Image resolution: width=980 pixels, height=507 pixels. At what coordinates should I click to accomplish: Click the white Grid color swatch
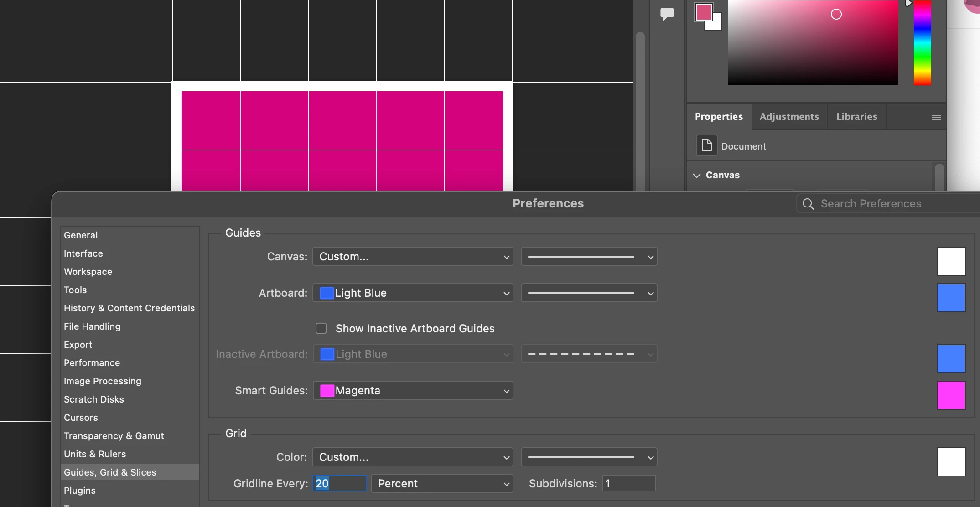[x=951, y=462]
